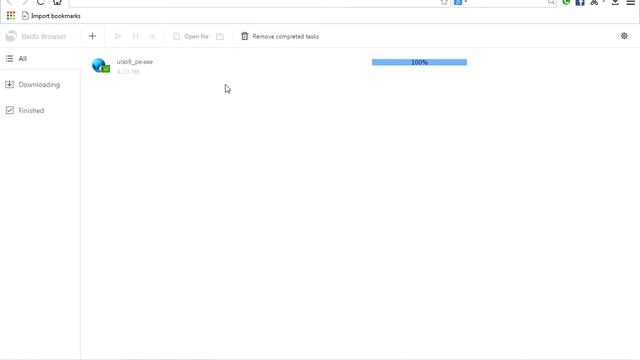
Task: Click the bookmark star icon
Action: (444, 2)
